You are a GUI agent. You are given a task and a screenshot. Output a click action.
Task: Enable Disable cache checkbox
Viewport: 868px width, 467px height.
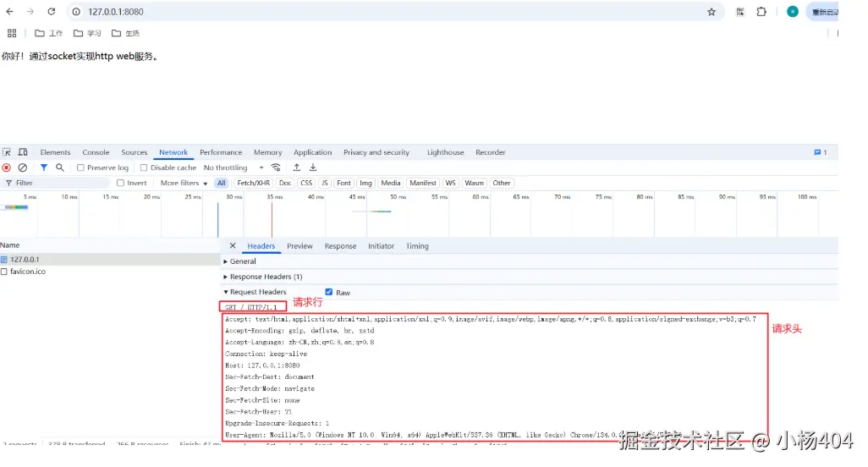pos(143,168)
